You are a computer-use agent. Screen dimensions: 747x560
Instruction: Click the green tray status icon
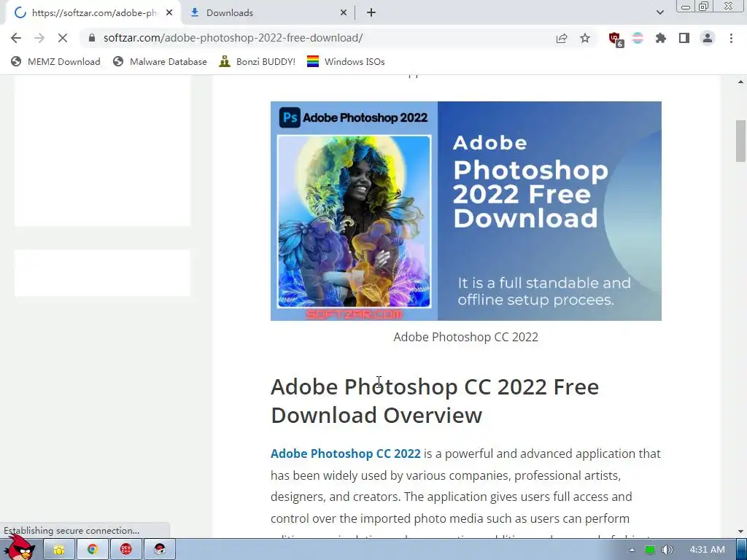pos(649,550)
